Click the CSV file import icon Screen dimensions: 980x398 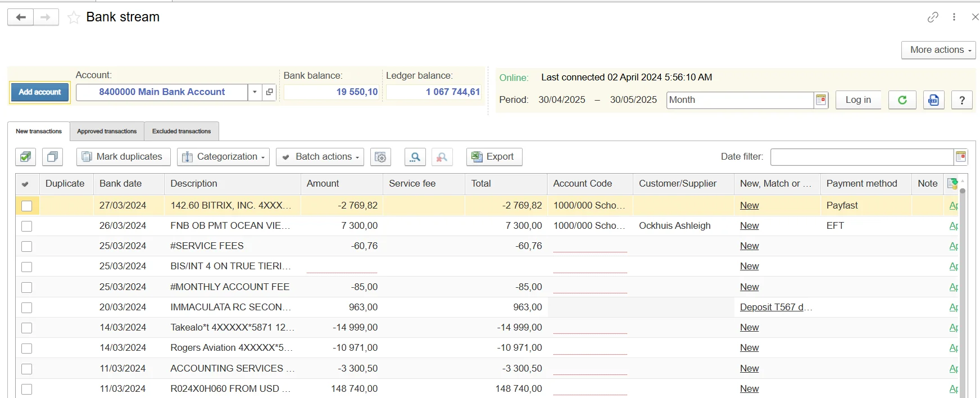(x=933, y=100)
